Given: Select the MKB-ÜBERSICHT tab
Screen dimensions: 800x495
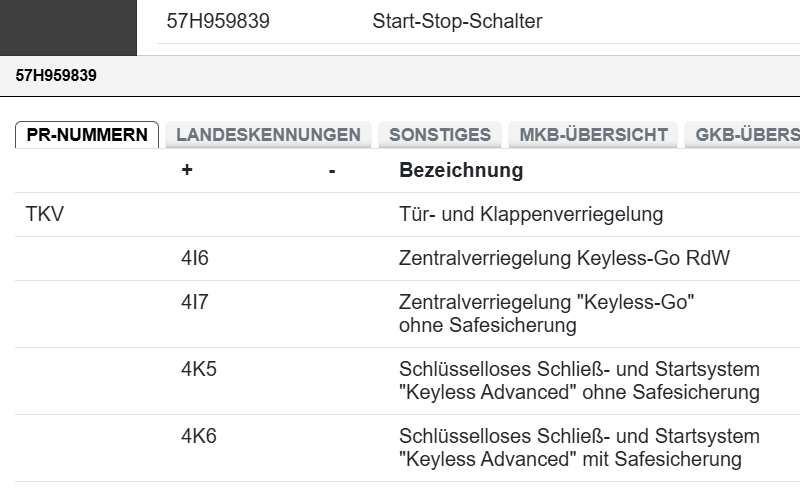Looking at the screenshot, I should click(594, 135).
